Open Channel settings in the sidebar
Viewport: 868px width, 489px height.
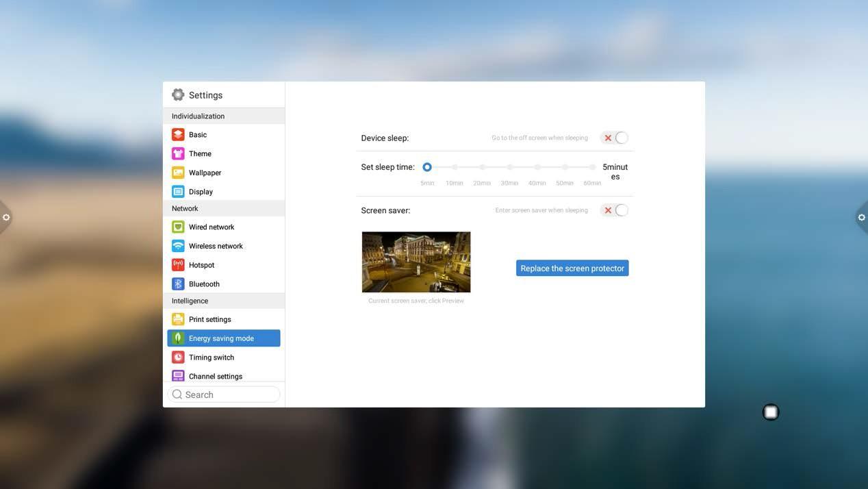[x=215, y=376]
